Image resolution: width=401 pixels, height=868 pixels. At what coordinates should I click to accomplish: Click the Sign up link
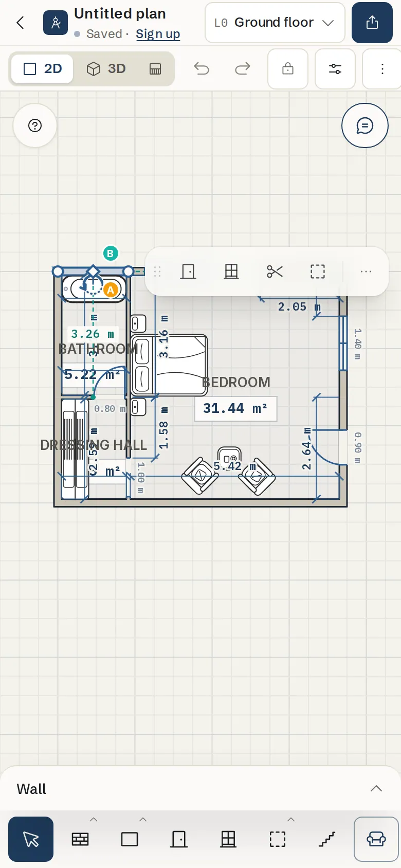click(158, 34)
